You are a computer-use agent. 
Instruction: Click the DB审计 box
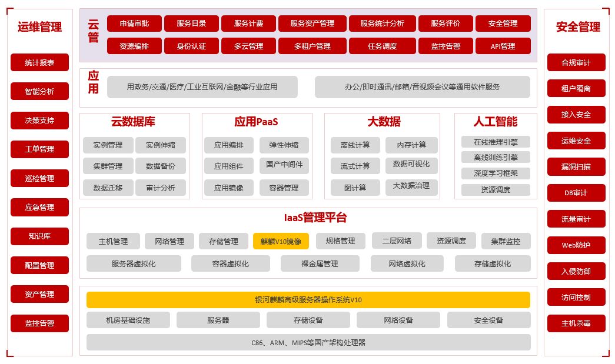click(576, 193)
